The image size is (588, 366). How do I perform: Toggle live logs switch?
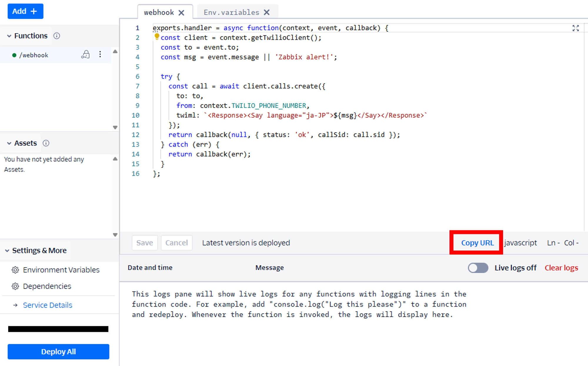coord(478,268)
